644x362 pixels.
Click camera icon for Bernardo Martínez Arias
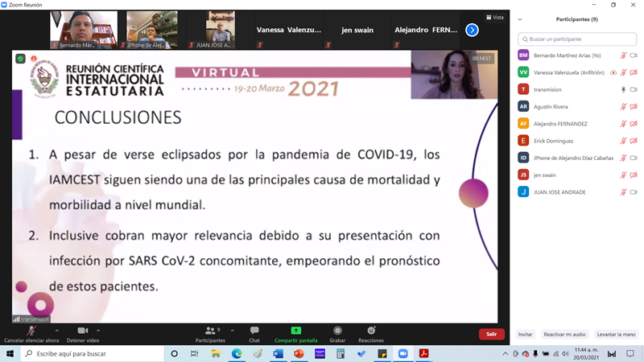click(634, 55)
